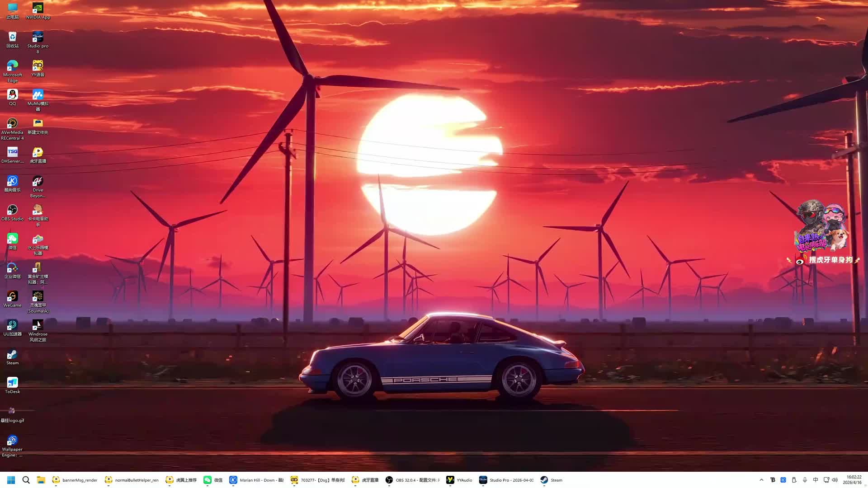This screenshot has width=868, height=488.
Task: Toggle the Chinese input method indicator
Action: pyautogui.click(x=816, y=480)
